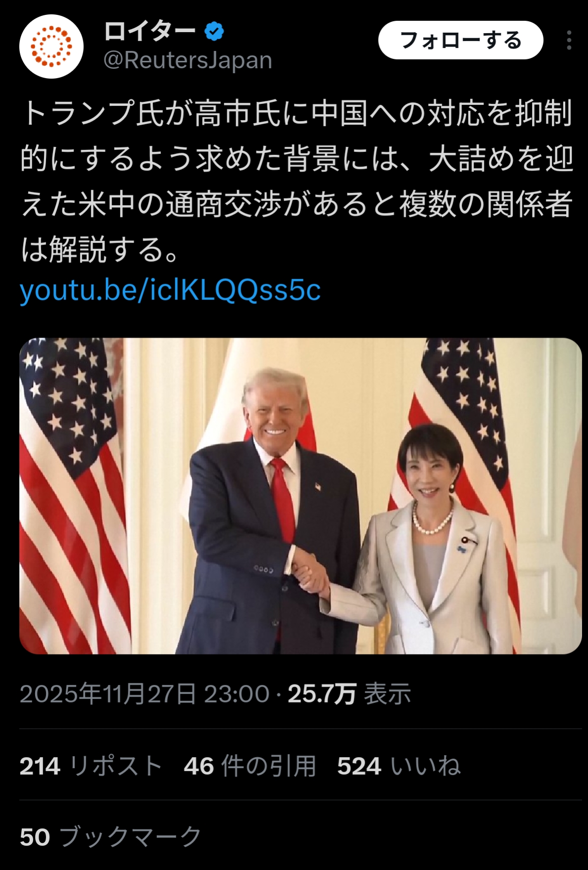Open the youtu.be/iclKLQQss5c link
Image resolution: width=588 pixels, height=870 pixels.
pos(170,290)
